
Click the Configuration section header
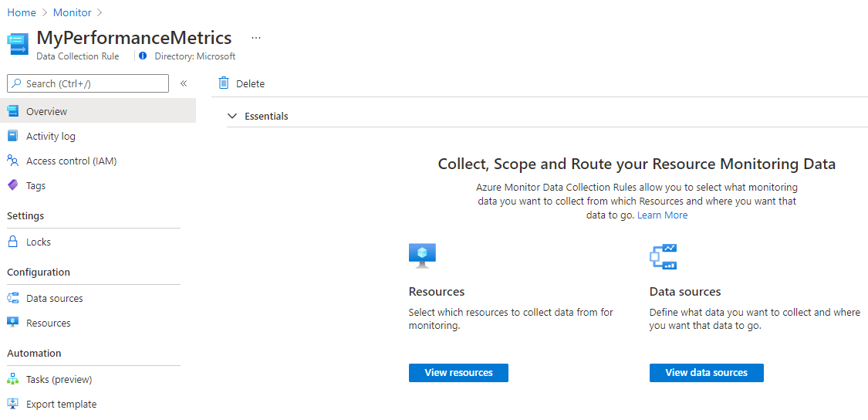click(x=39, y=272)
